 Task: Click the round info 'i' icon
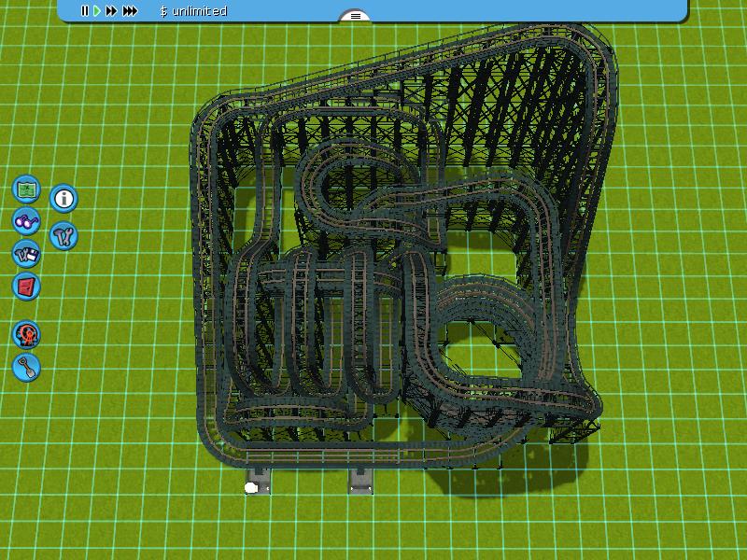click(x=63, y=198)
